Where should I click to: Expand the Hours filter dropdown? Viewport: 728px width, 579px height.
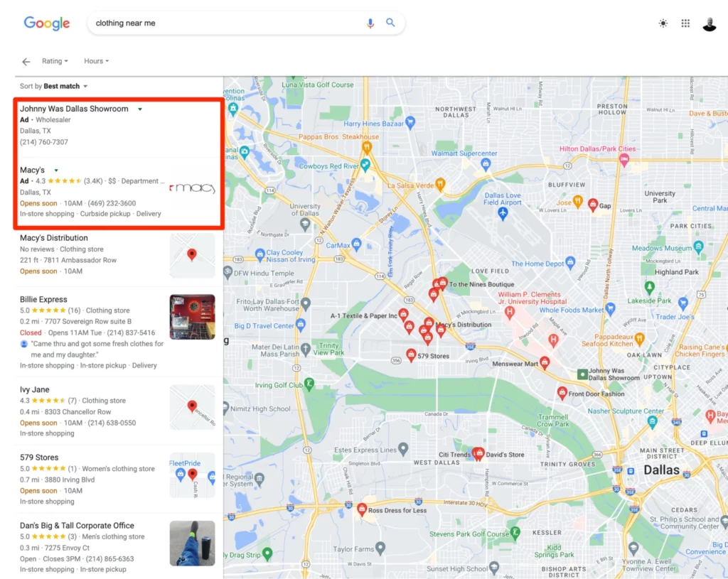click(x=96, y=61)
